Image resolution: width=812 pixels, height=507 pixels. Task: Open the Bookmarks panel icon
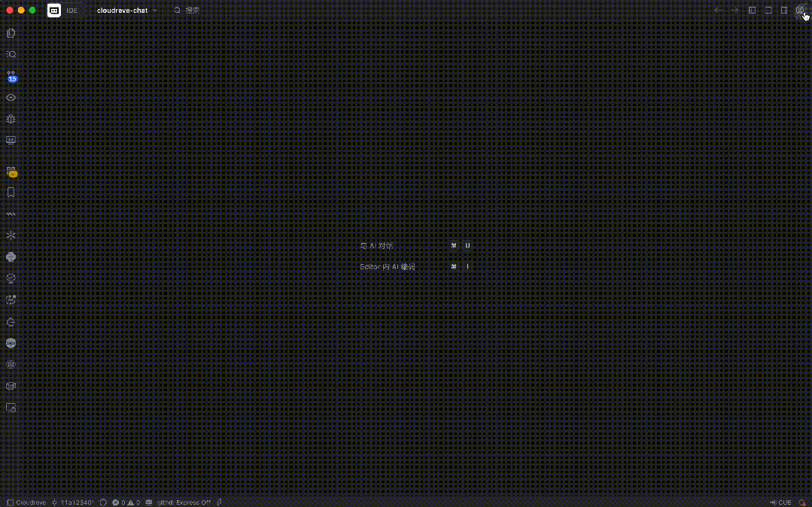(11, 193)
